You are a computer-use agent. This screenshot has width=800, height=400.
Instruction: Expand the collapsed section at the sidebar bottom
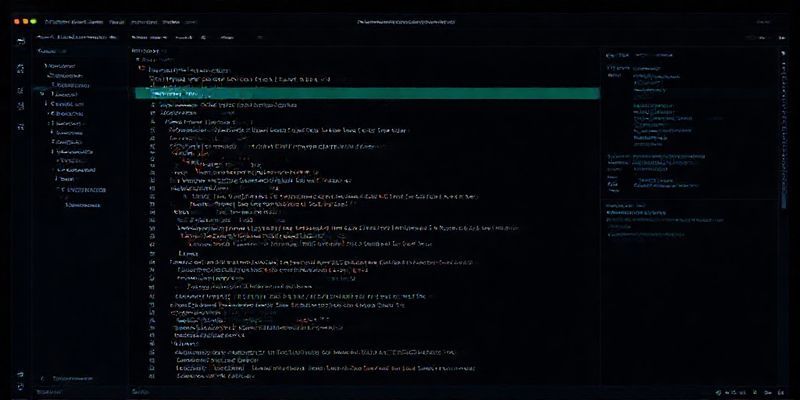(42, 379)
